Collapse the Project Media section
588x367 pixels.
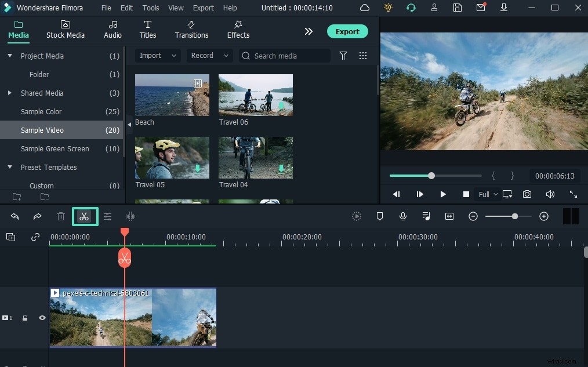pyautogui.click(x=9, y=56)
